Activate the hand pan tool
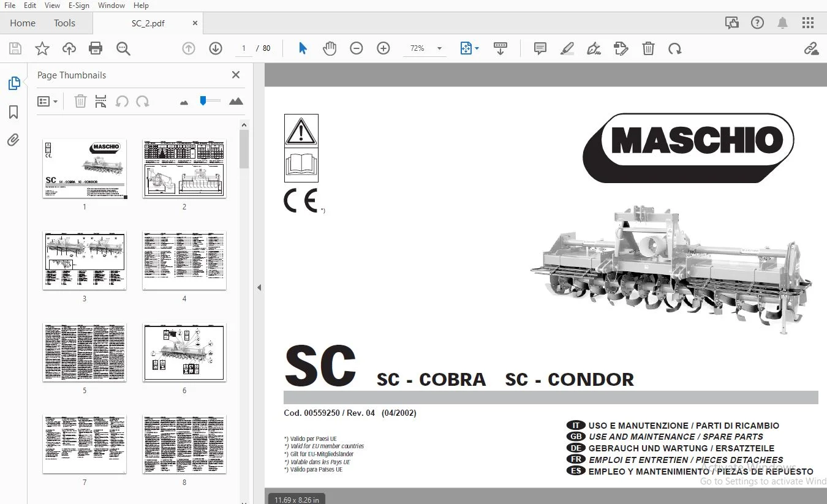The image size is (827, 504). 330,48
